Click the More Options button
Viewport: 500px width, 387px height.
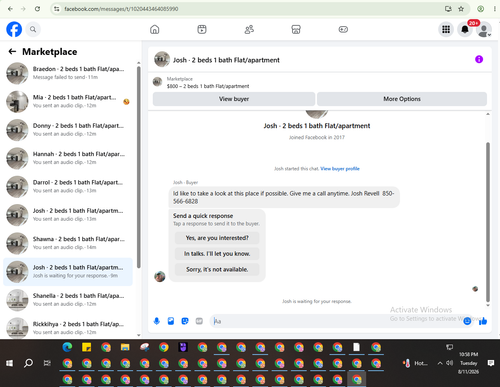pyautogui.click(x=402, y=99)
